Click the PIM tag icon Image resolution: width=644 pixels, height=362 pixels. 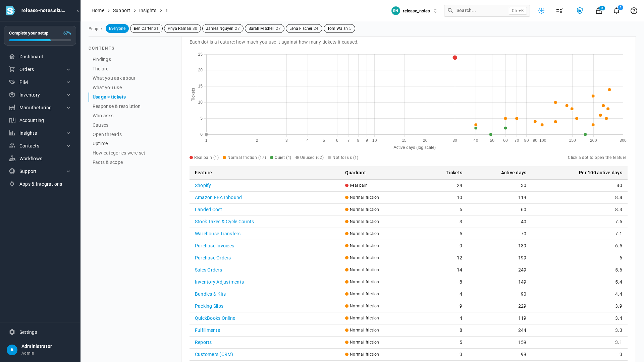(x=12, y=82)
